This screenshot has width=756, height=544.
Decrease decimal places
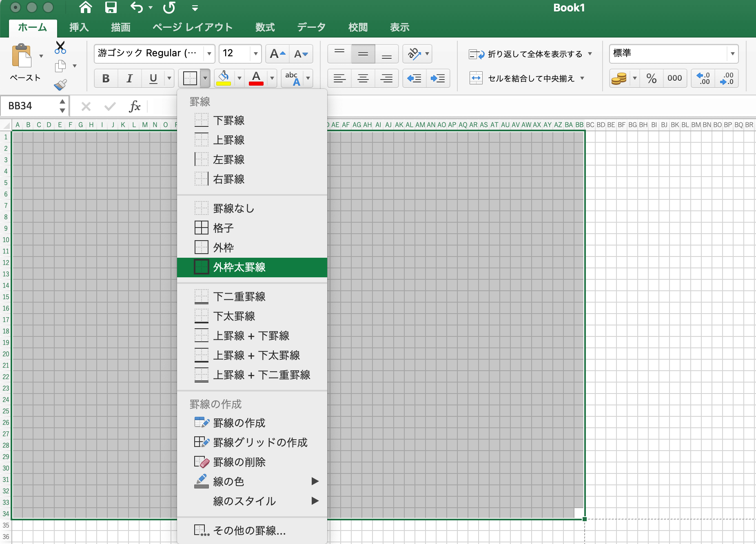tap(727, 78)
